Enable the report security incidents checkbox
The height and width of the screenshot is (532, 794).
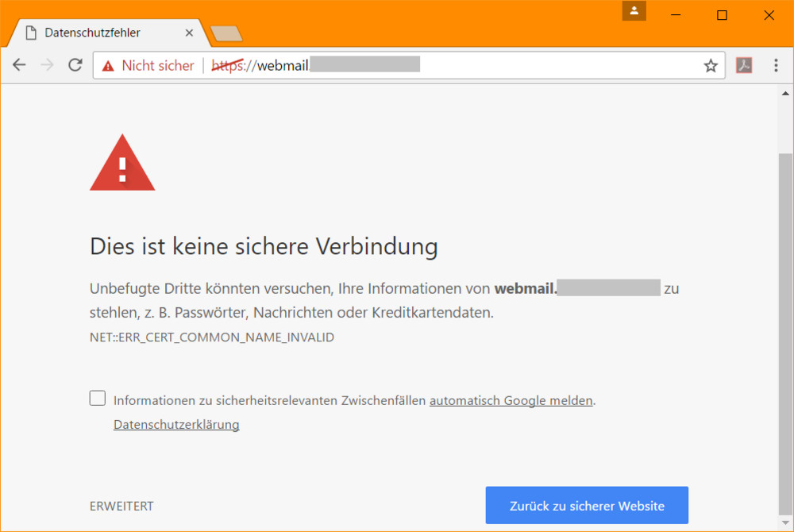[98, 399]
